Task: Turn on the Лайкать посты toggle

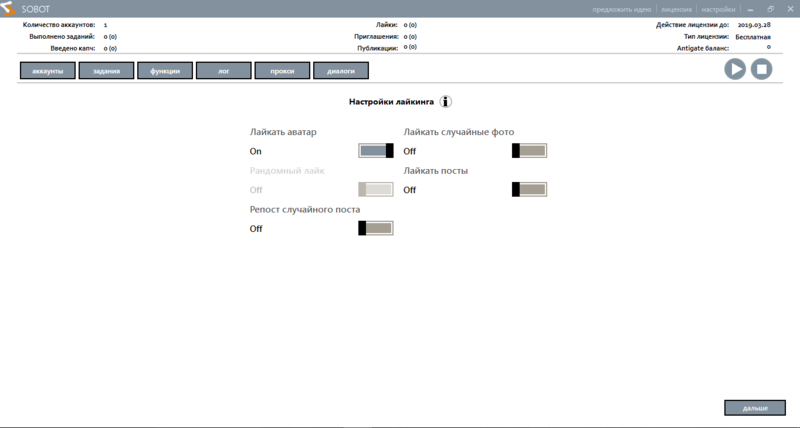Action: click(x=529, y=190)
